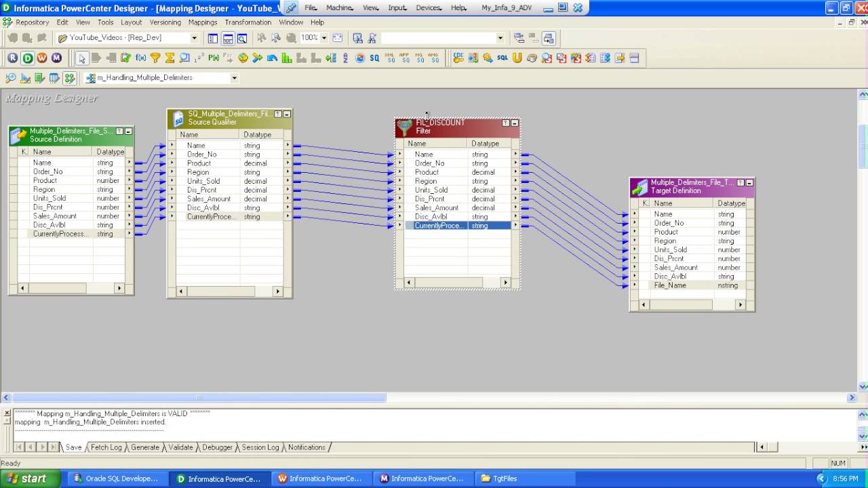
Task: Open the Transformation menu
Action: click(248, 22)
